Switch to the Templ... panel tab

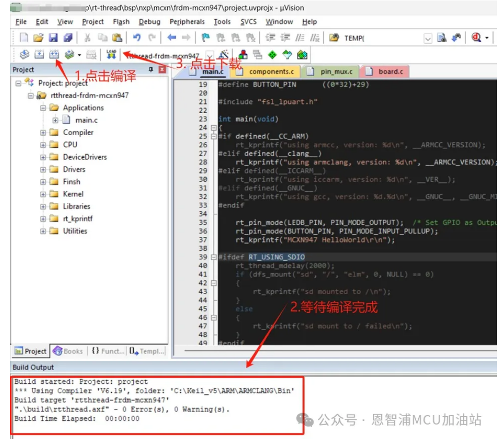[147, 351]
